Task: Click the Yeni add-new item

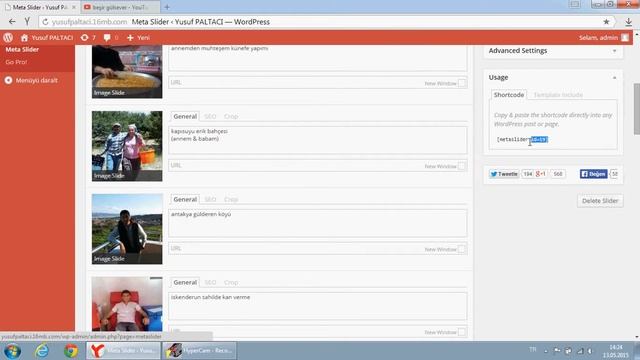Action: pyautogui.click(x=138, y=38)
